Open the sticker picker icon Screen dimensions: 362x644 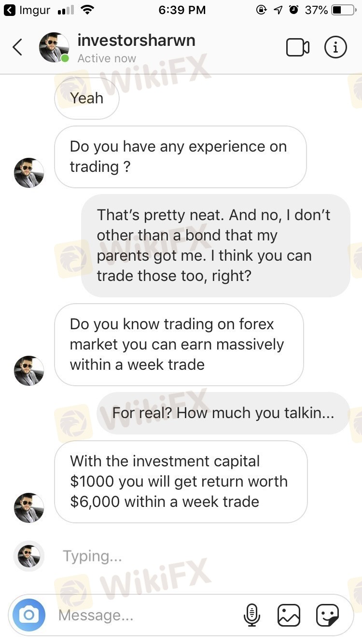point(327,615)
